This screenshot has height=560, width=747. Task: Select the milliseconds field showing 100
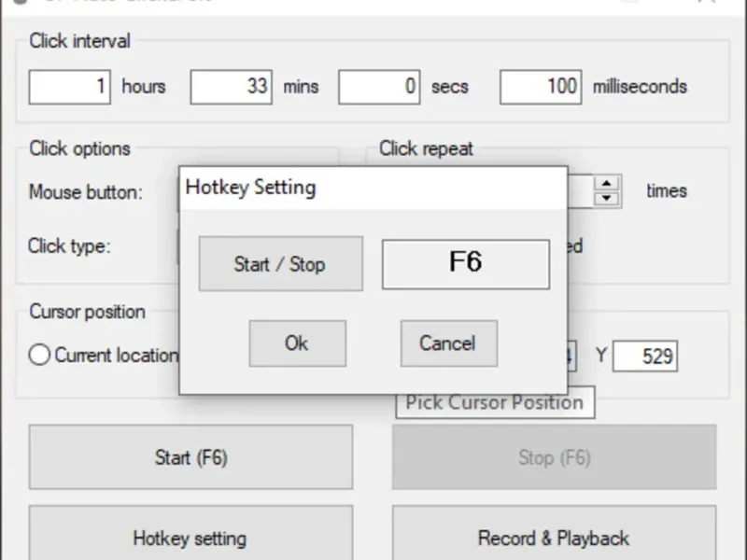[x=541, y=87]
